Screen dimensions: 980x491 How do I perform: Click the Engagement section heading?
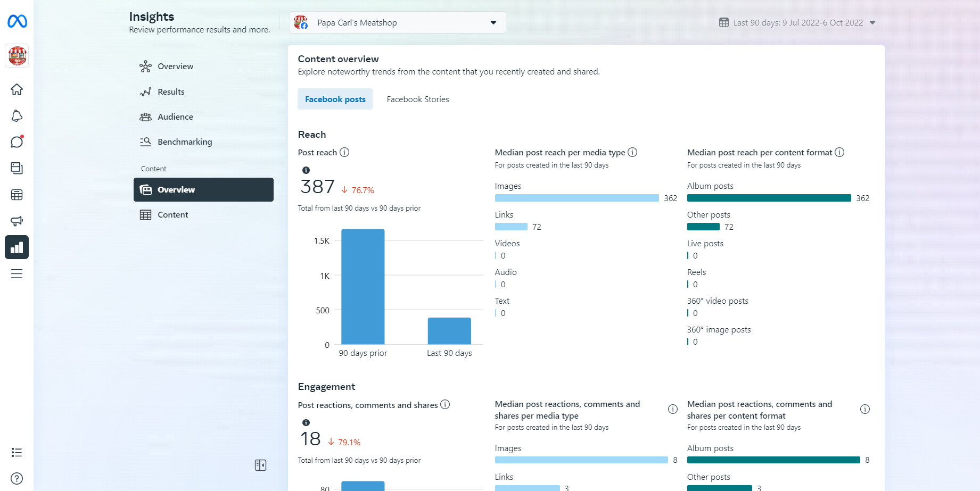326,387
